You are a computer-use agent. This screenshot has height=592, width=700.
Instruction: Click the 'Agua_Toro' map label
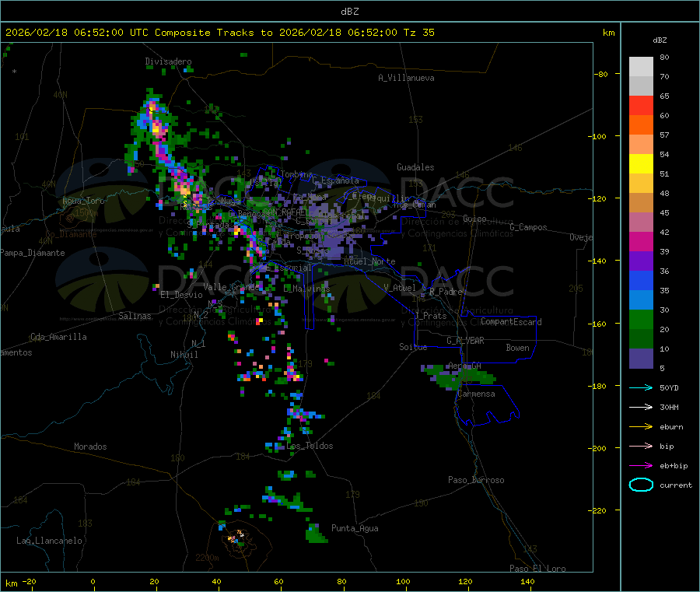(x=83, y=201)
